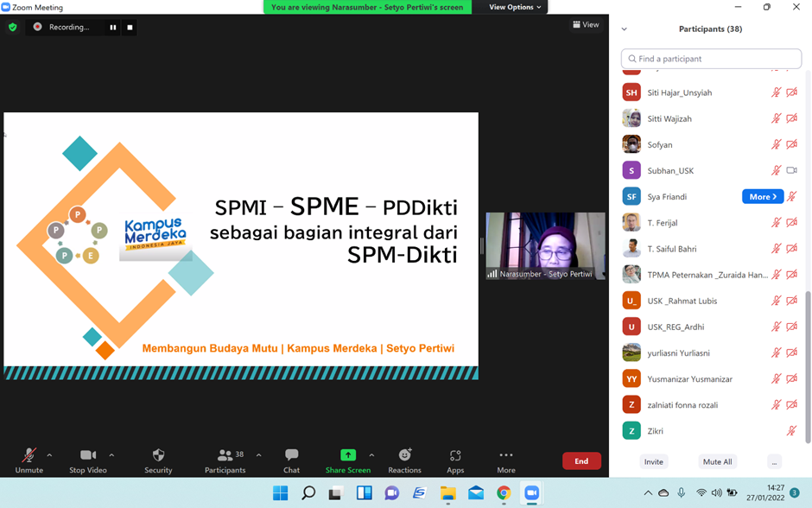Select Siti Hajar_Unsyah participant
This screenshot has width=812, height=508.
click(711, 92)
